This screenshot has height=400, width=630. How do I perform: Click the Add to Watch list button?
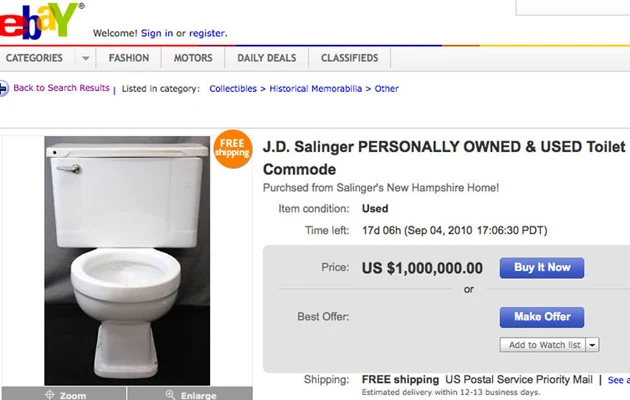click(x=543, y=345)
